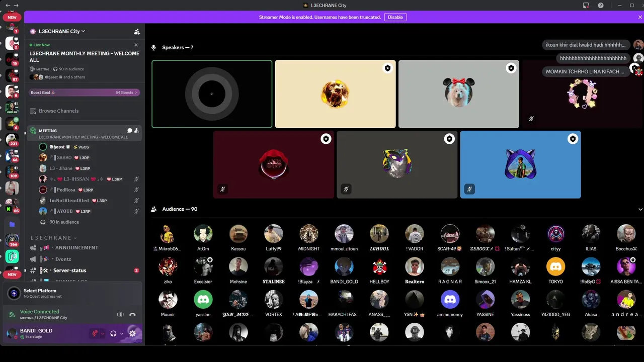Open server icon with 15 badge
The height and width of the screenshot is (362, 644).
point(12,60)
